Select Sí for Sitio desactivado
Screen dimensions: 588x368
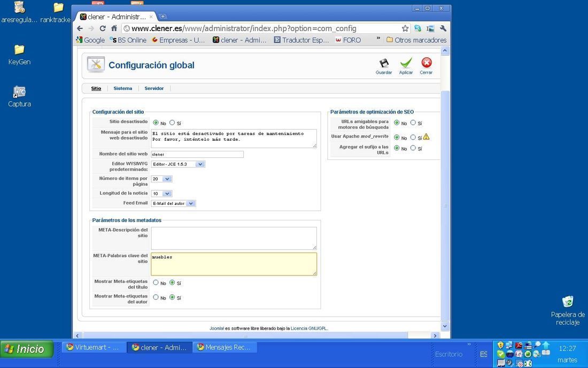172,122
